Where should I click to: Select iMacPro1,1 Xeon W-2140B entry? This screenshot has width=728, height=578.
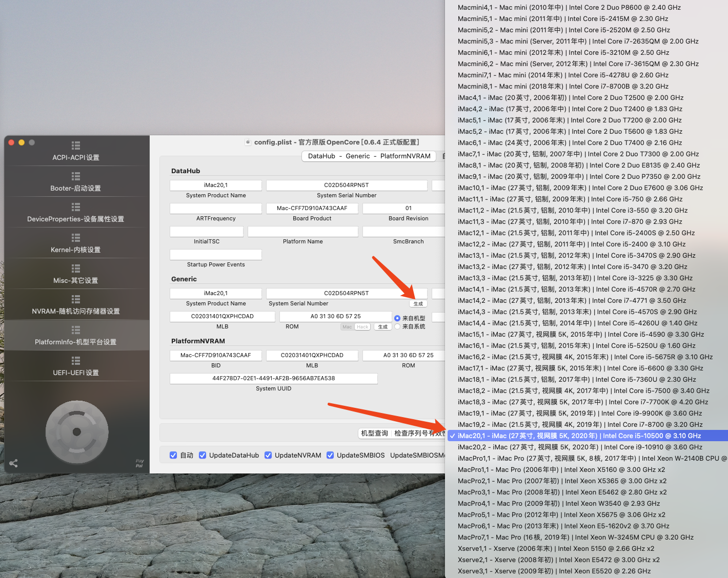pos(587,458)
